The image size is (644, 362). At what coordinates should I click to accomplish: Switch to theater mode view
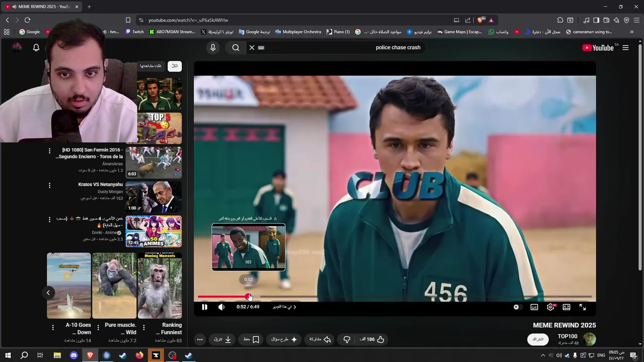[567, 307]
